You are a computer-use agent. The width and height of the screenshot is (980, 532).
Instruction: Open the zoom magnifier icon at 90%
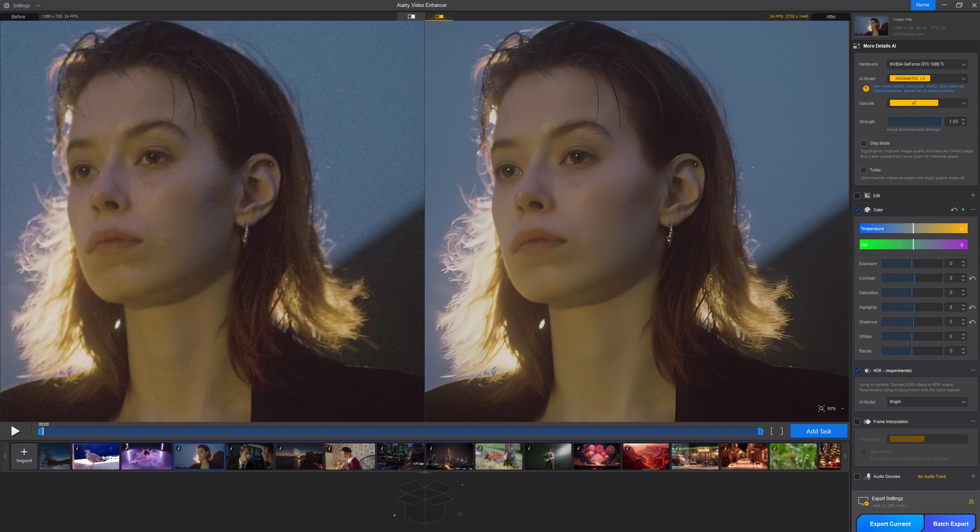pos(821,408)
